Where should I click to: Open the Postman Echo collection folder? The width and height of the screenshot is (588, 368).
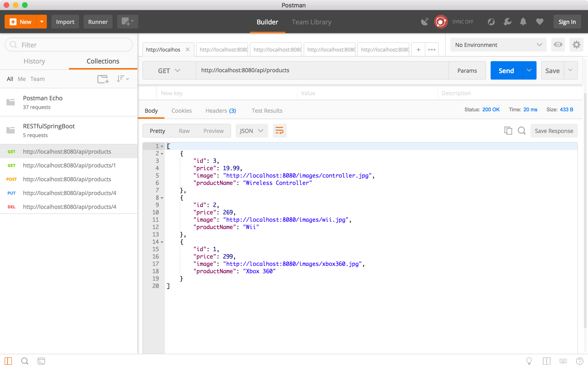69,102
